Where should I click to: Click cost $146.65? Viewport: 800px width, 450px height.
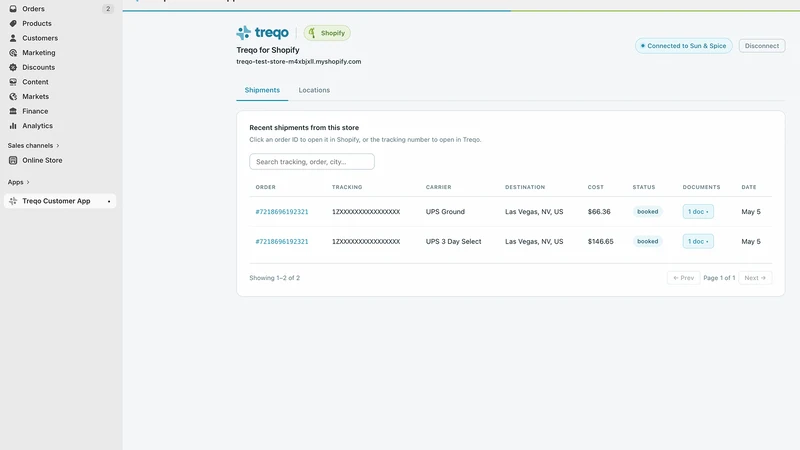(x=601, y=241)
